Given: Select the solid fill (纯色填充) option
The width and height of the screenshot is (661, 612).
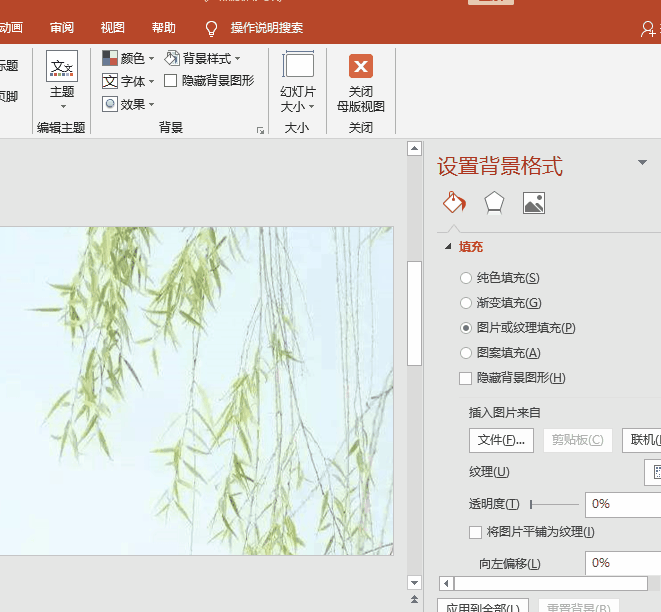Looking at the screenshot, I should [466, 278].
